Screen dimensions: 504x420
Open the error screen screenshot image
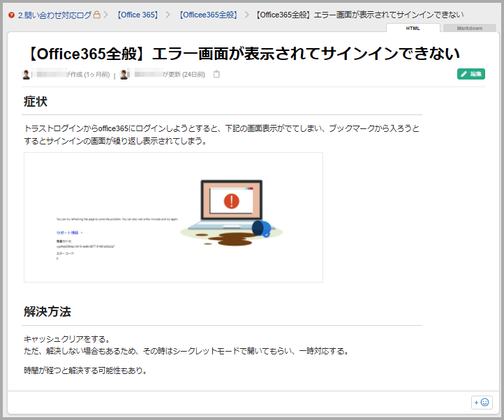pyautogui.click(x=174, y=218)
